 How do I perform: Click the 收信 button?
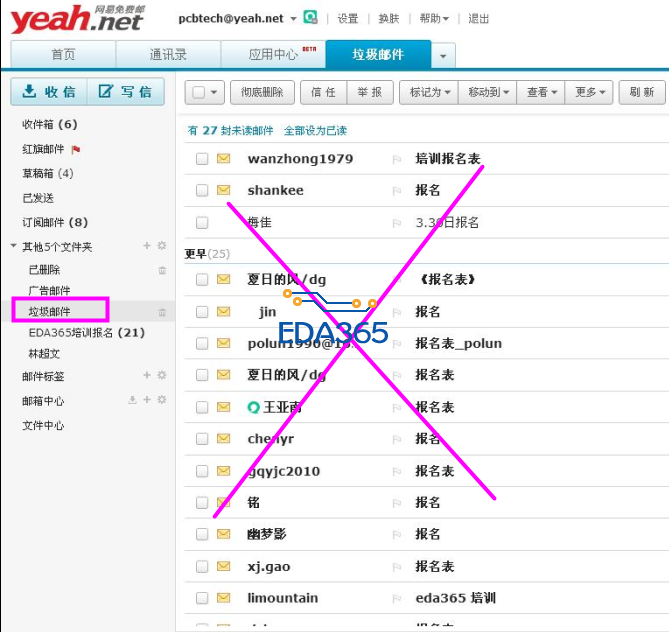[49, 91]
